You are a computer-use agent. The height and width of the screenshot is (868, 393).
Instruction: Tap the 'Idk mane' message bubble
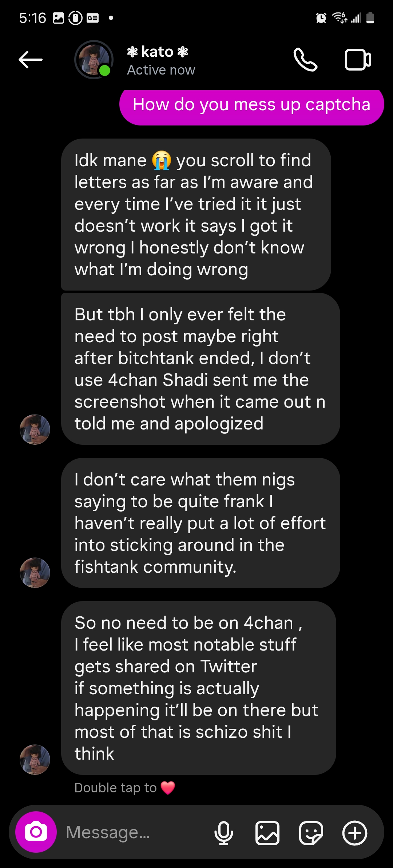pyautogui.click(x=196, y=215)
